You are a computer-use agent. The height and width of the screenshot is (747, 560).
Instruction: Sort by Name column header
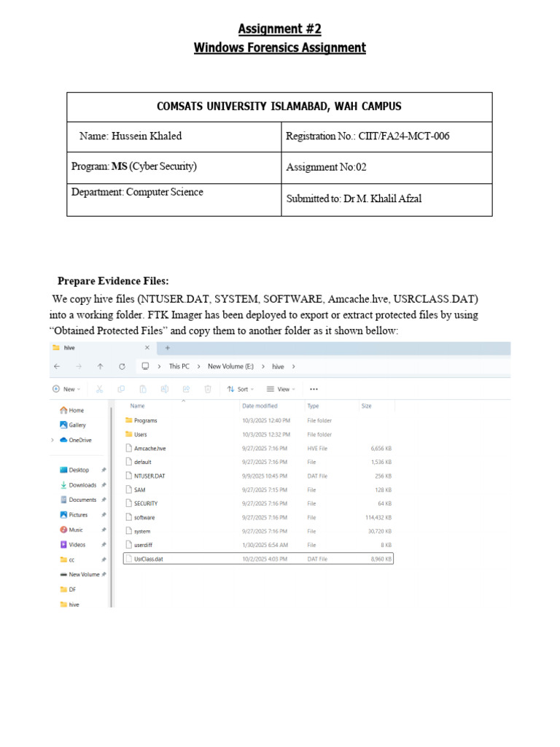(x=138, y=406)
